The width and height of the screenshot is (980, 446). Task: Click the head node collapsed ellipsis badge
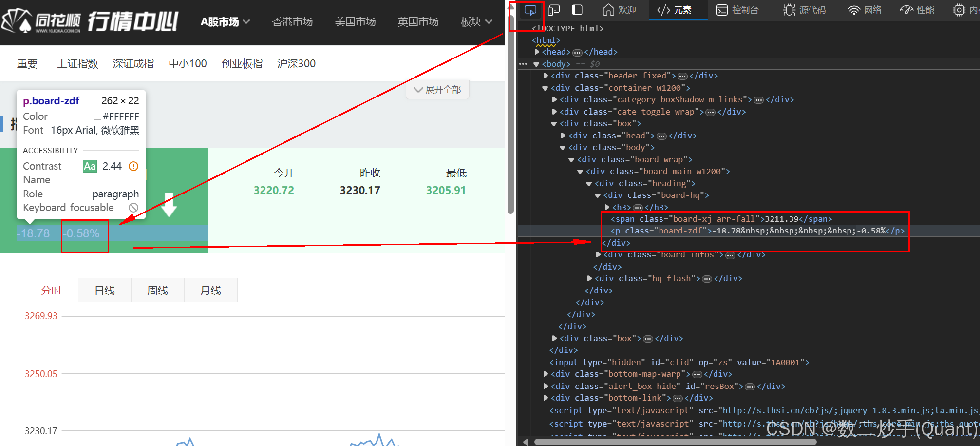(577, 52)
